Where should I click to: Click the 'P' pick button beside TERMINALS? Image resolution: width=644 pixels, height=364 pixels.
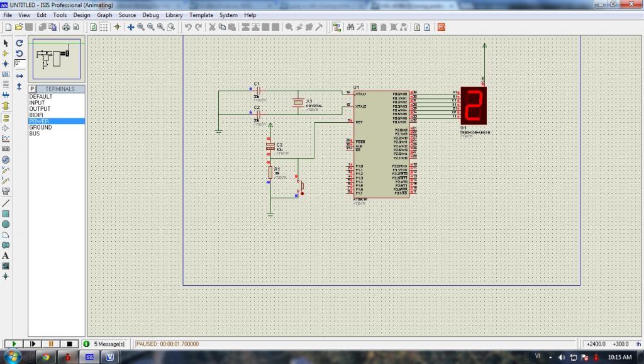32,89
